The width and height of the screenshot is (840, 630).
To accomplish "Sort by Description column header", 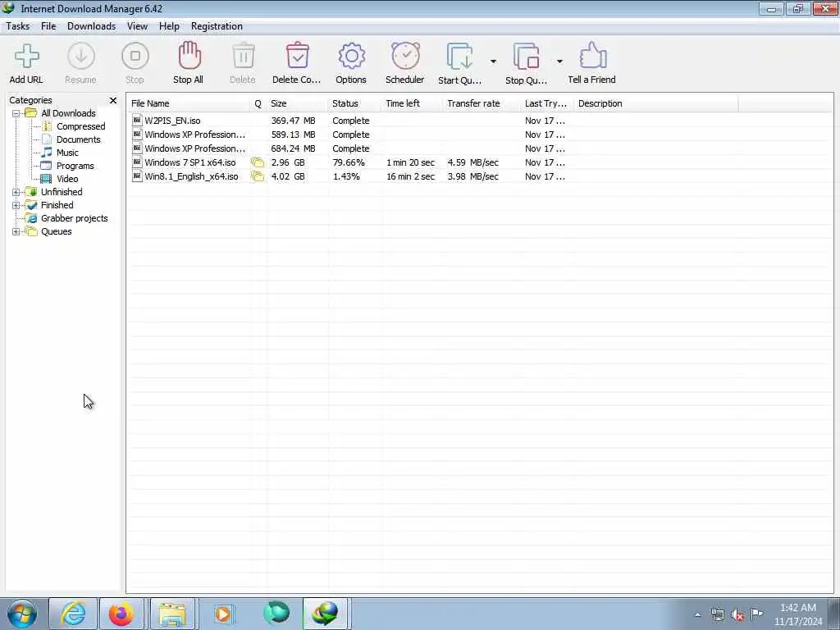I will point(656,103).
